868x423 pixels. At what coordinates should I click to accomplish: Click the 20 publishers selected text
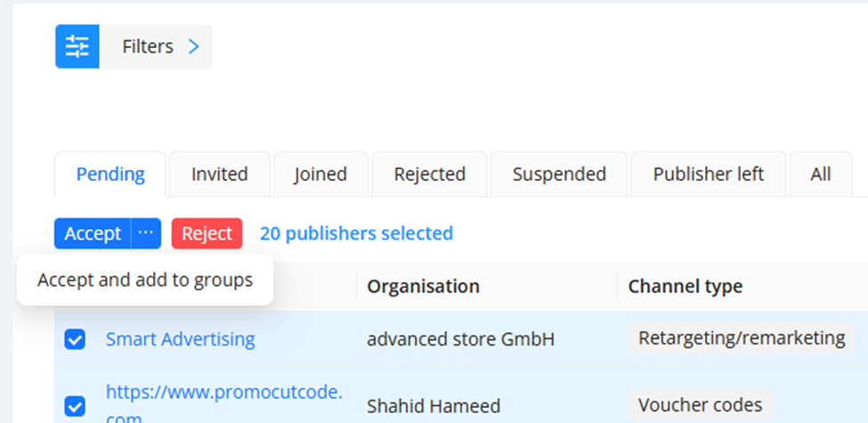pos(356,233)
